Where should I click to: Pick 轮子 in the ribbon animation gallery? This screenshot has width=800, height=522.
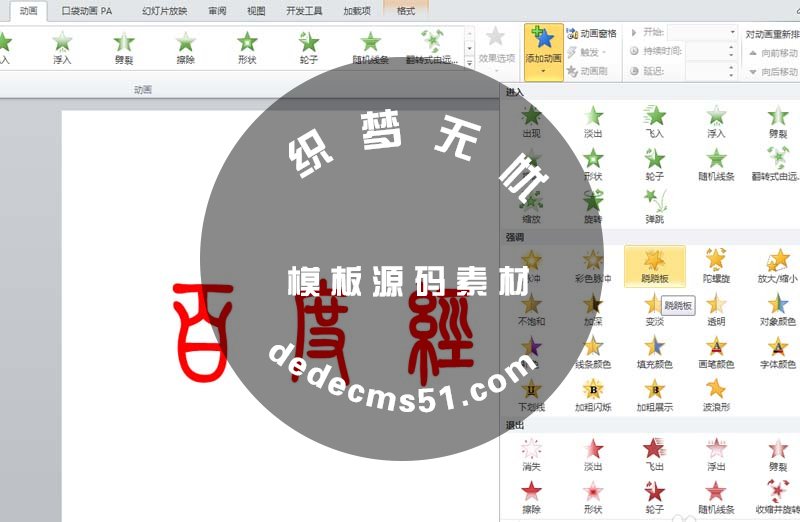tap(309, 47)
